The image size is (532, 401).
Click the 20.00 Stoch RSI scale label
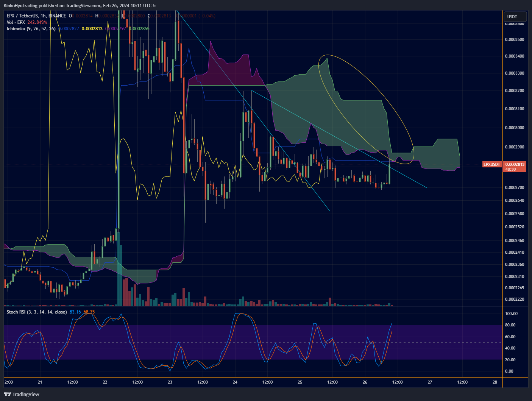[x=510, y=360]
